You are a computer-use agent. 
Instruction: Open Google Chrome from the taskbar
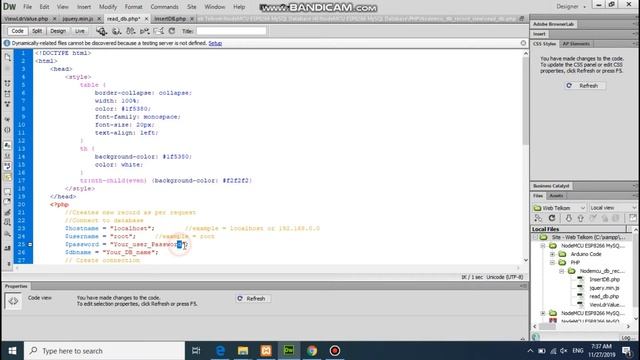pos(312,351)
